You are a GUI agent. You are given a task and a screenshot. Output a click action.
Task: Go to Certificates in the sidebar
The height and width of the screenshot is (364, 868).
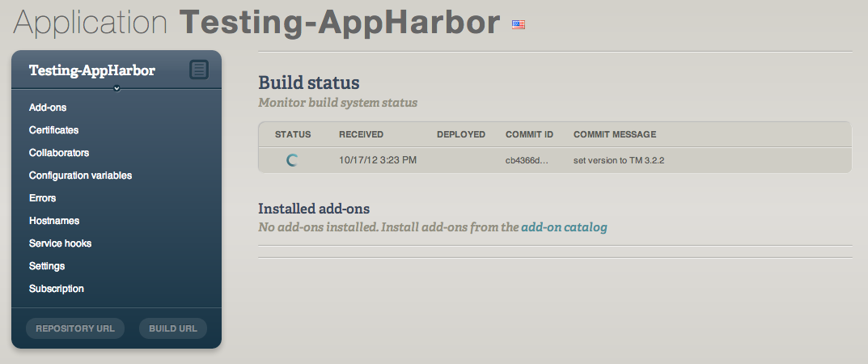tap(53, 130)
